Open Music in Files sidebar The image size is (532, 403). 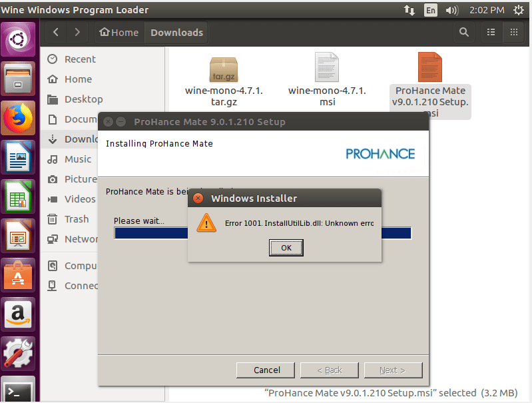click(69, 159)
